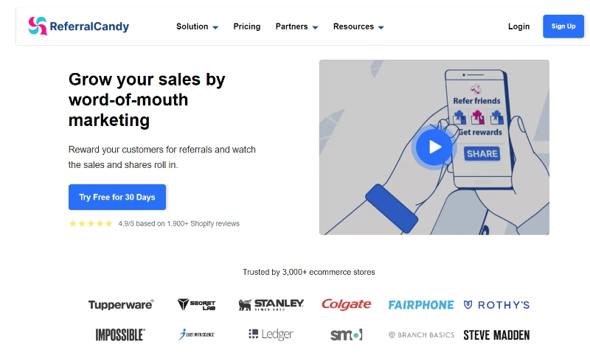Expand the Resources dropdown menu

tap(358, 27)
